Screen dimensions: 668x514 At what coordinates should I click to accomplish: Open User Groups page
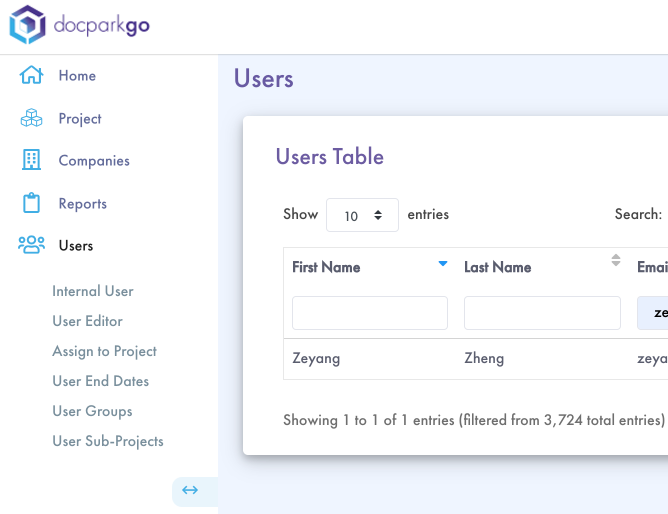tap(92, 411)
